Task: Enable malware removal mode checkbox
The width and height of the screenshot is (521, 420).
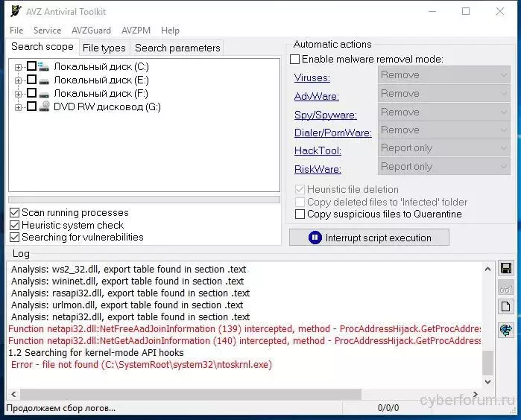Action: coord(294,59)
